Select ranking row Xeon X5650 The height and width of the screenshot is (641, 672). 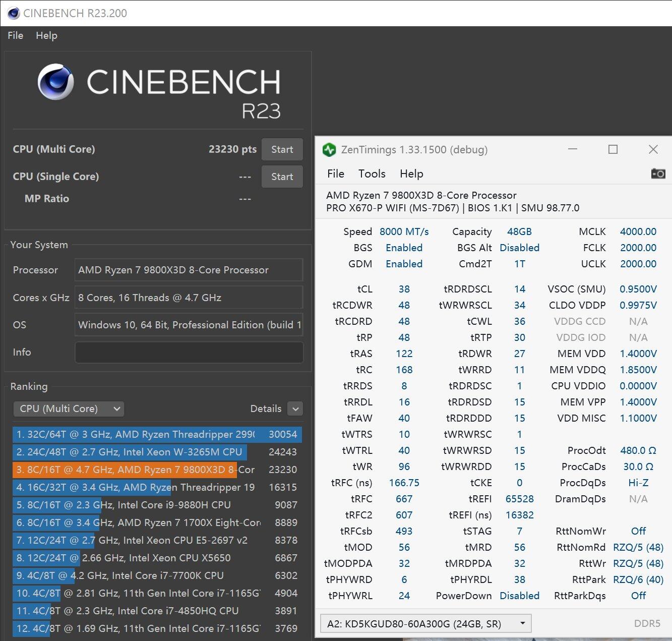pos(157,558)
